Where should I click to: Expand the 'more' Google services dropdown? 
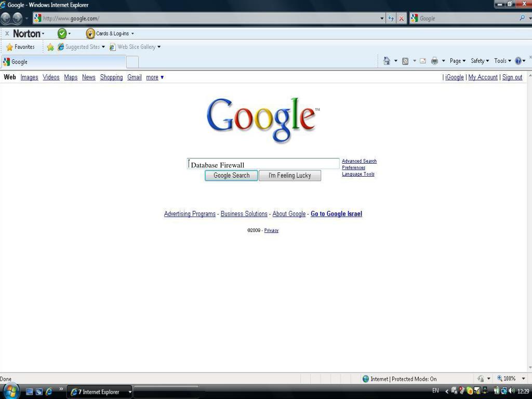[x=155, y=77]
